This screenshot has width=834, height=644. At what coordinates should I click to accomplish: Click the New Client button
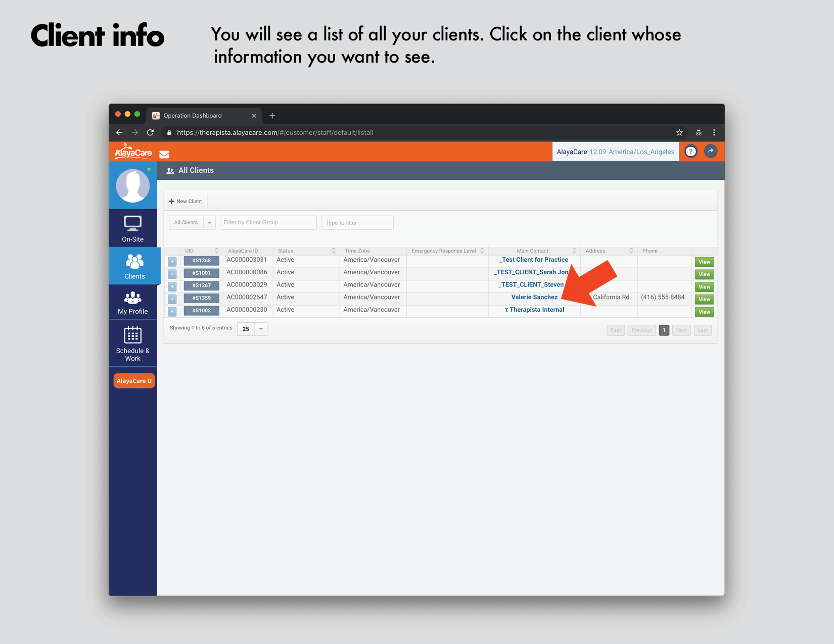click(186, 201)
